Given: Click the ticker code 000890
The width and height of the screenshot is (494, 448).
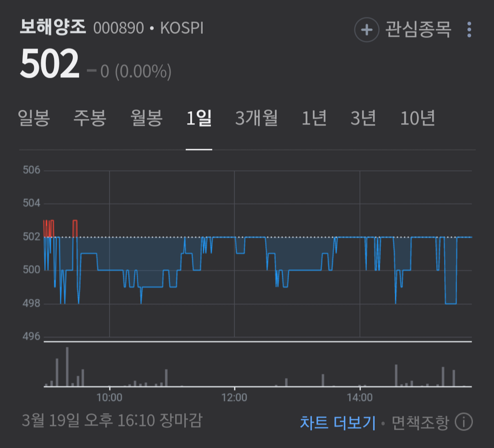Looking at the screenshot, I should pos(118,28).
